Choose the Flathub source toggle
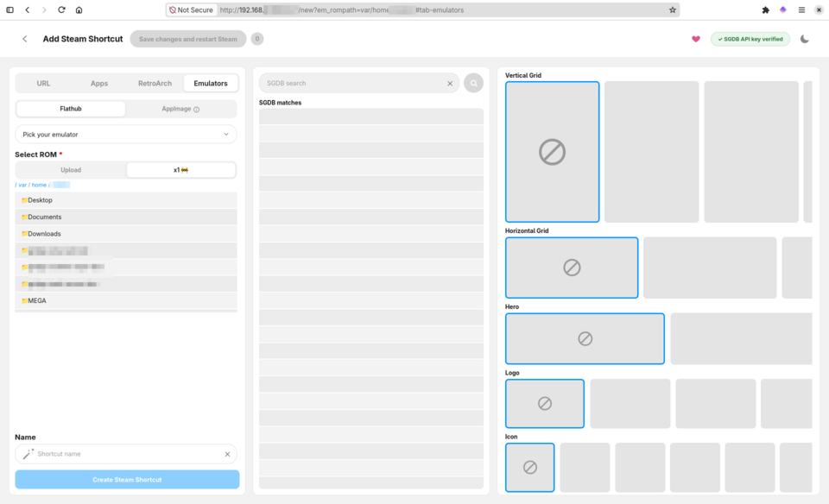Image resolution: width=829 pixels, height=504 pixels. [x=71, y=109]
